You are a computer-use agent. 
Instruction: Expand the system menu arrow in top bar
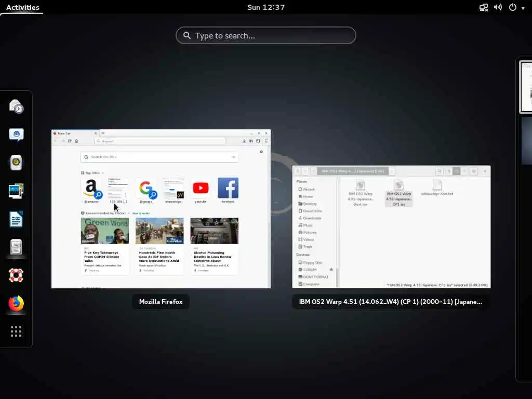[523, 8]
